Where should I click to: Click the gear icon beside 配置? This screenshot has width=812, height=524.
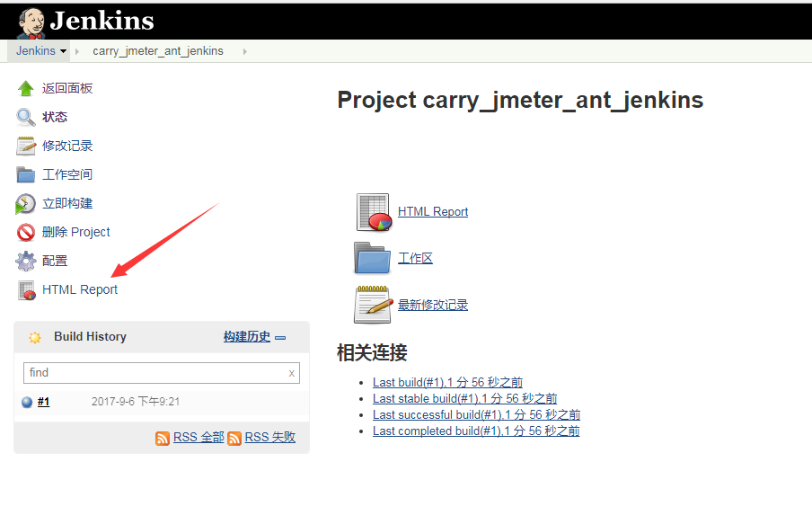pos(25,262)
